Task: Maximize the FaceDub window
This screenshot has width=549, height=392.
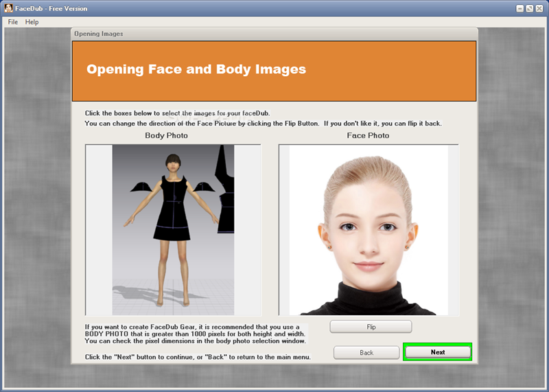Action: [529, 8]
